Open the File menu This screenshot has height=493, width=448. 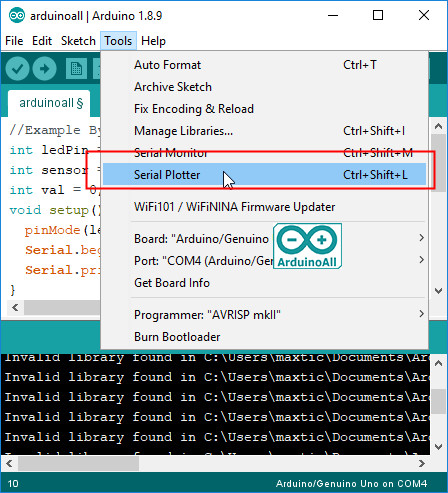tap(14, 41)
